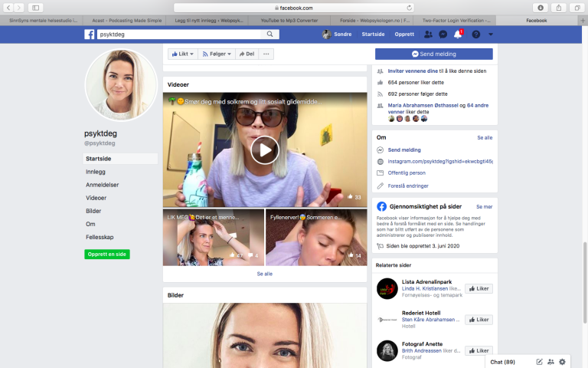Switch to Acast Podcasting Made Simple tab
This screenshot has height=368, width=588.
[x=127, y=21]
